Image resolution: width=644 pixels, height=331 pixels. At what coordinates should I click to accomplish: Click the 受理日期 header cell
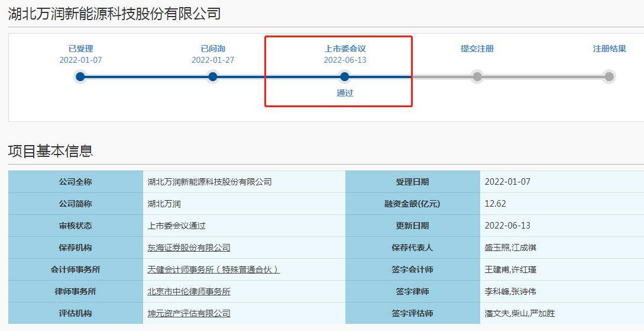[x=413, y=182]
